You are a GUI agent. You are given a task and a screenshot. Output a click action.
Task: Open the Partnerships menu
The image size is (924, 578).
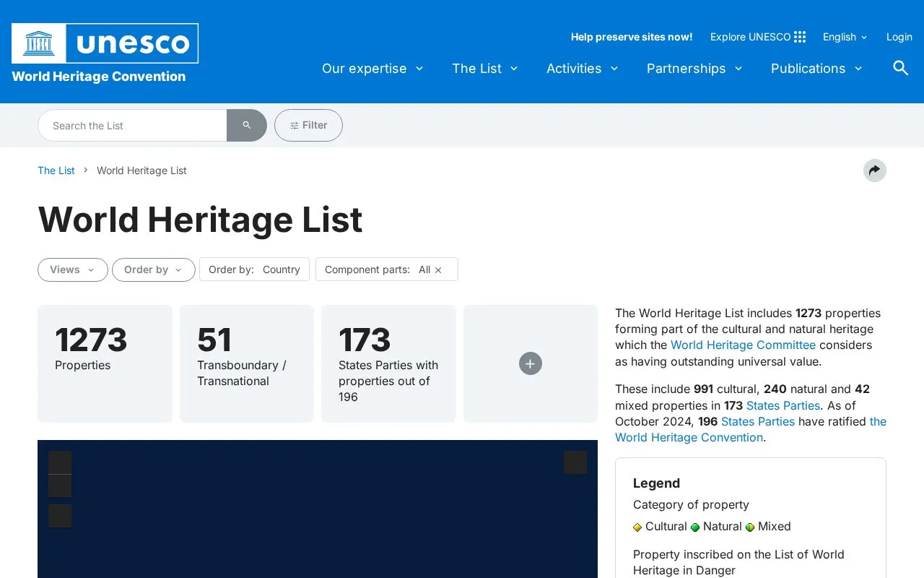(694, 69)
